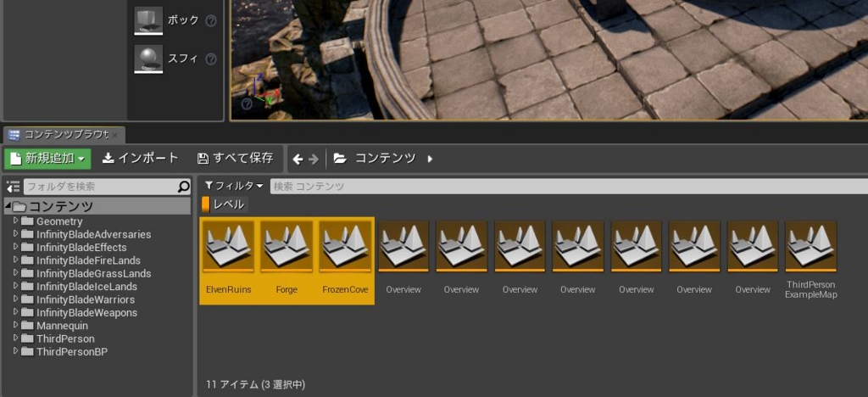Select the InfinityBladeWeapons folder
The image size is (868, 397).
86,313
